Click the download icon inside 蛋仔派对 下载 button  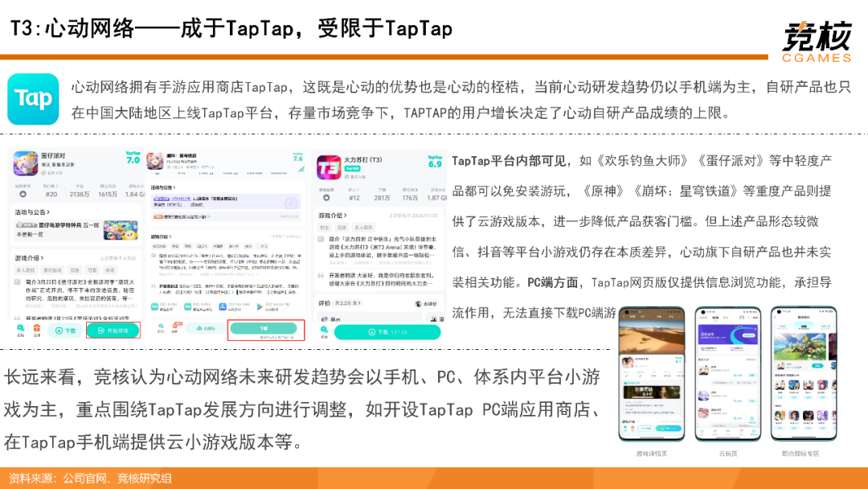(x=59, y=331)
